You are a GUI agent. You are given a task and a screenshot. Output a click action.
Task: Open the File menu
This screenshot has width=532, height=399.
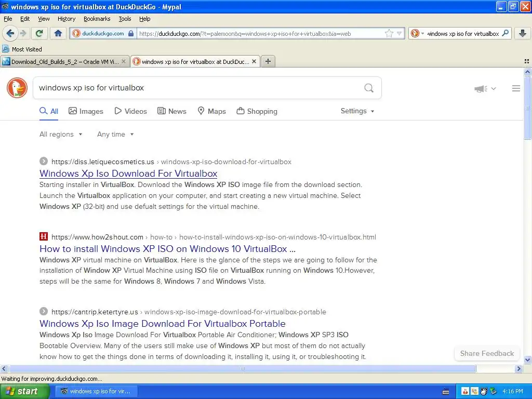8,19
